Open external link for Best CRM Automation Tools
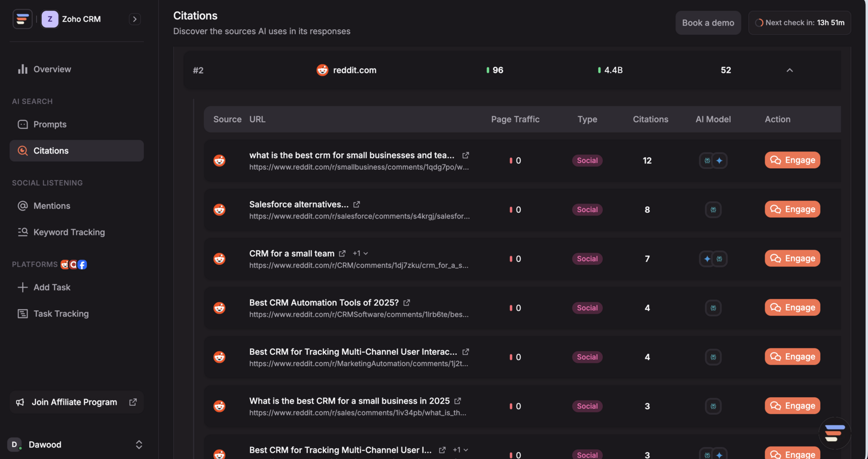868x459 pixels. (x=407, y=303)
